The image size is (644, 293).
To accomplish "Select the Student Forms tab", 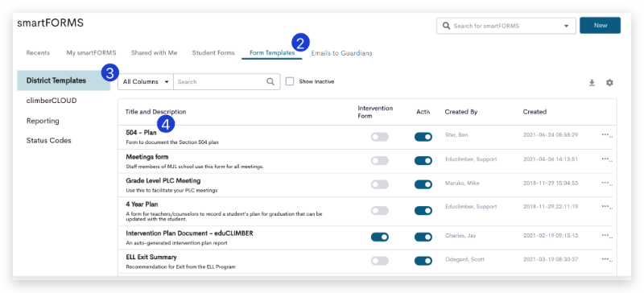I will coord(213,53).
